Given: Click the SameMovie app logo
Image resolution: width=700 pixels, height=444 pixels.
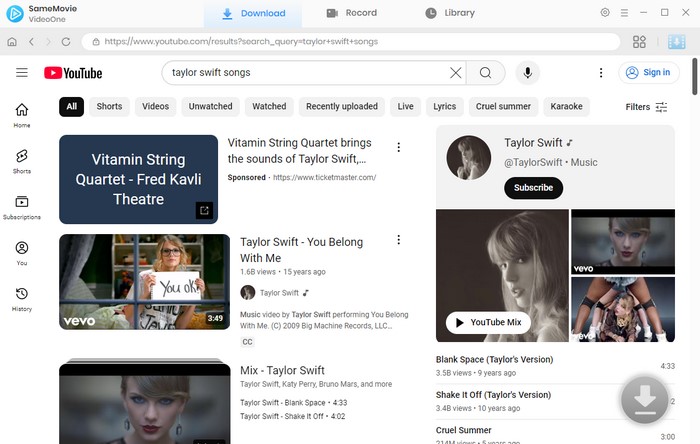Looking at the screenshot, I should point(15,14).
